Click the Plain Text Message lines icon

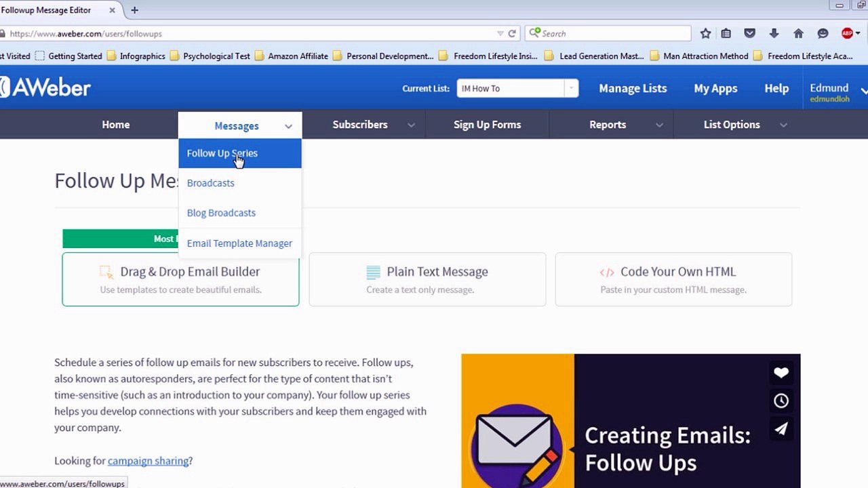[373, 272]
